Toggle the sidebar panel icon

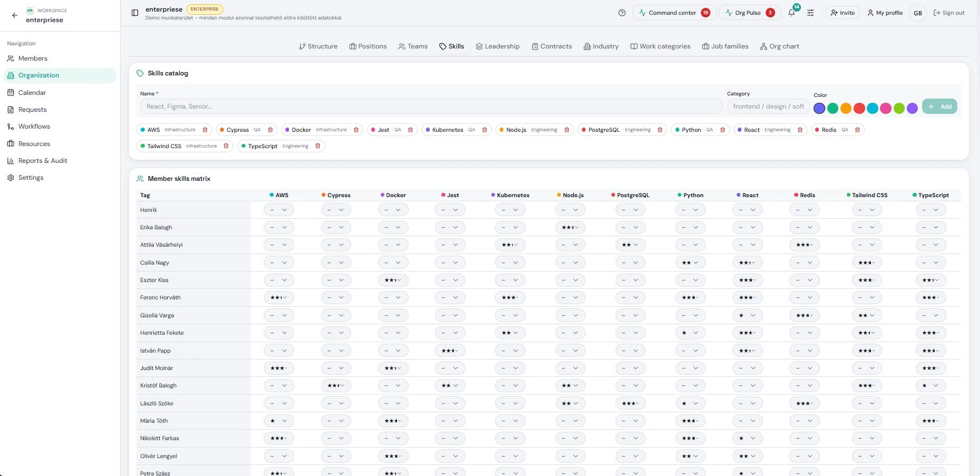click(x=135, y=13)
